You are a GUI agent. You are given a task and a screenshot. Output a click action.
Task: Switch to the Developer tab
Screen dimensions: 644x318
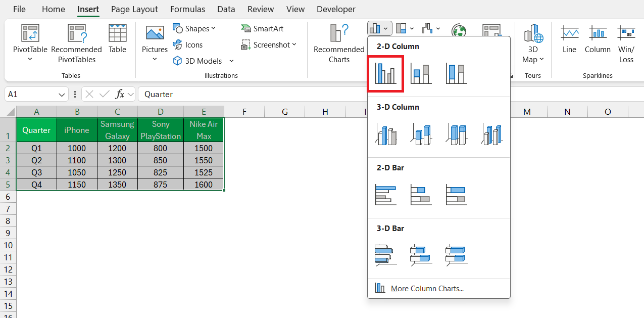(336, 9)
